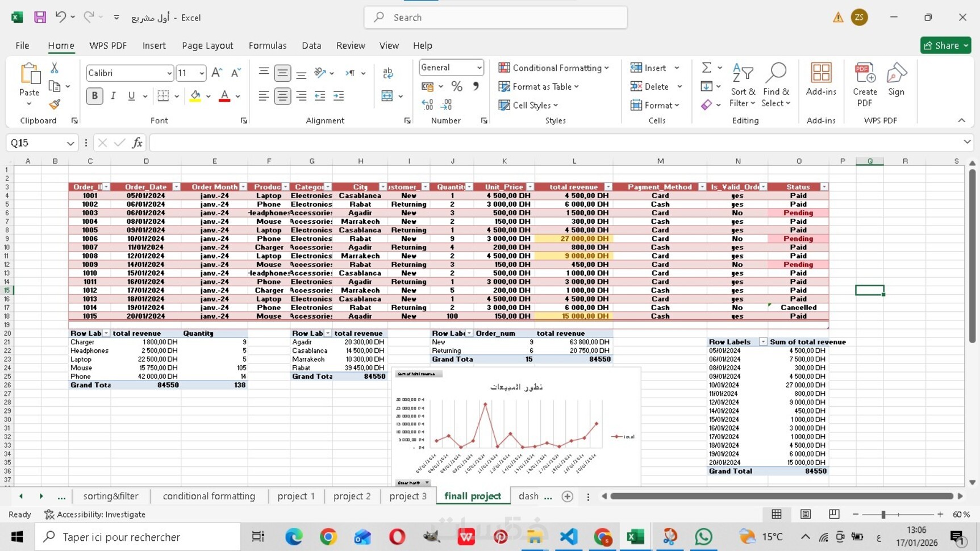Toggle Underline formatting
980x551 pixels.
pyautogui.click(x=131, y=96)
